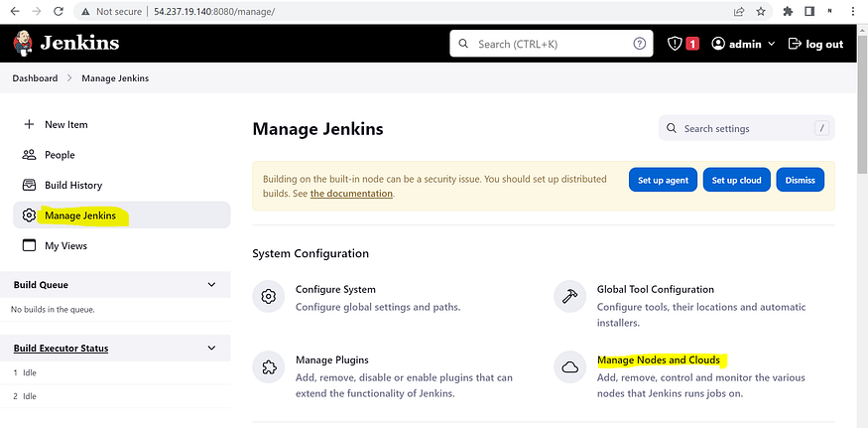
Task: Go to My Views in sidebar
Action: click(121, 245)
